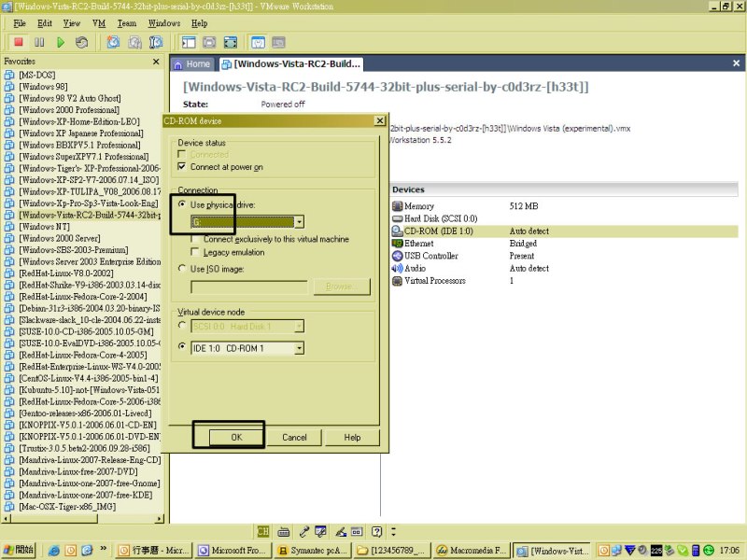Click the Home tab house icon
Image resolution: width=747 pixels, height=560 pixels.
point(178,64)
